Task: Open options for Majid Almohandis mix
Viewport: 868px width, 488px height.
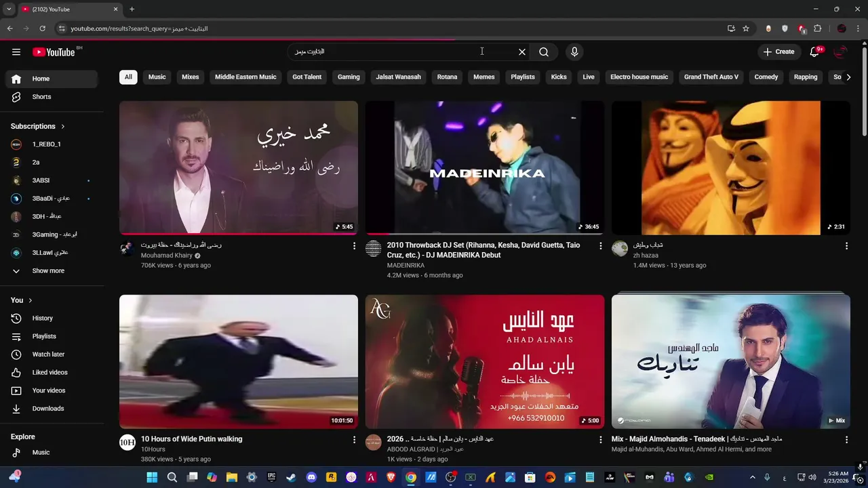Action: pos(846,440)
